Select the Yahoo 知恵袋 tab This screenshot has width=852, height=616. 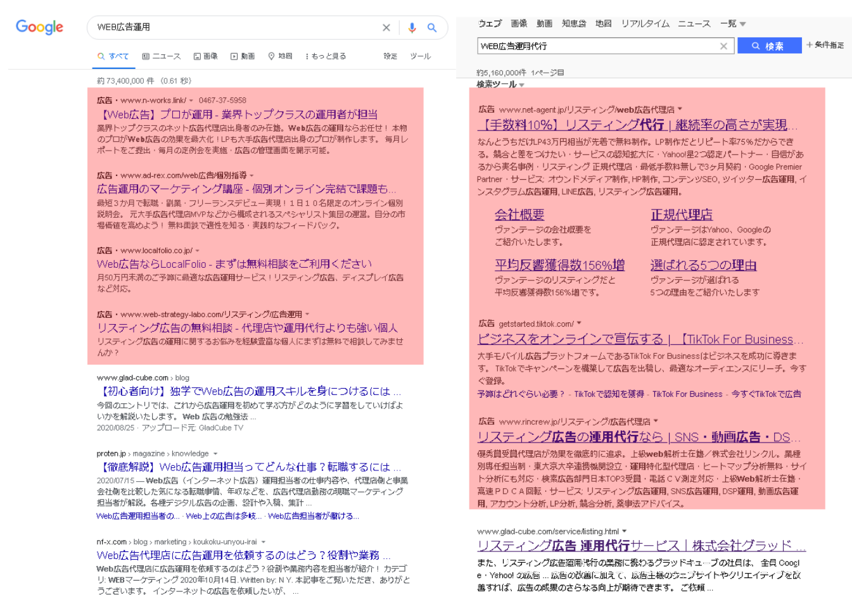(574, 23)
